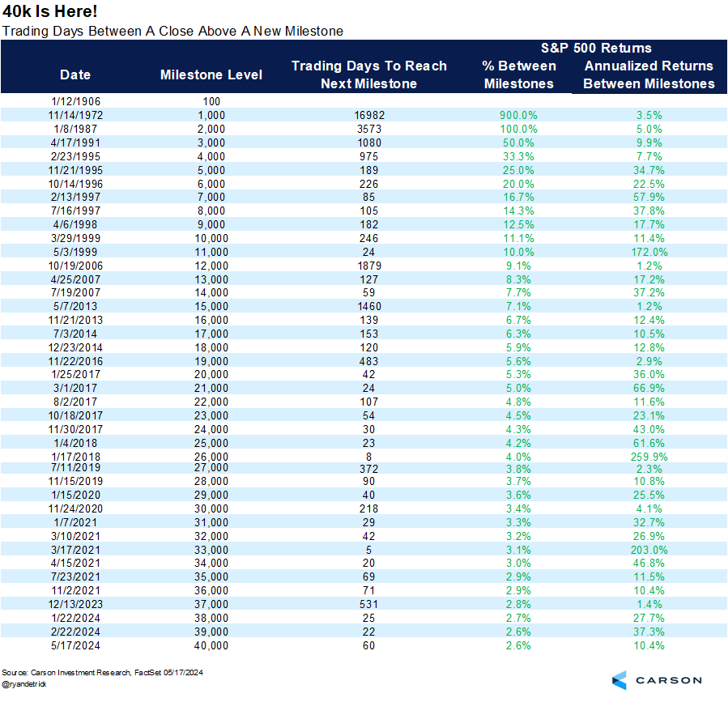The width and height of the screenshot is (728, 702).
Task: Select the milestone level 2,000 cell
Action: pyautogui.click(x=211, y=129)
